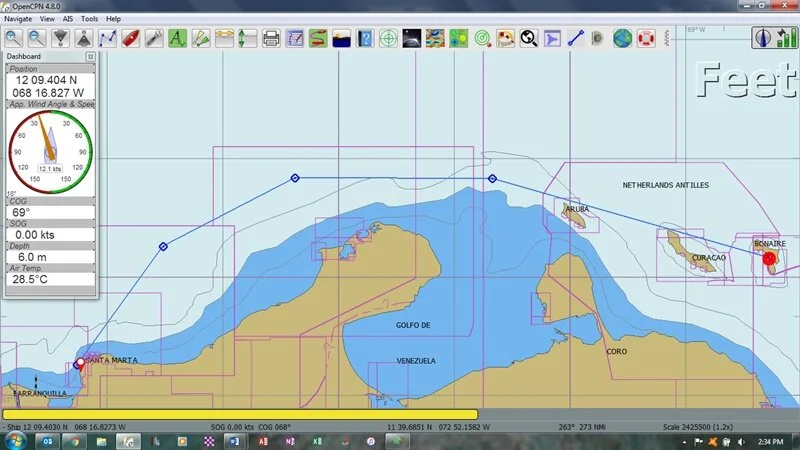This screenshot has width=800, height=450.
Task: Open the weather routing map plugin icon
Action: point(435,38)
